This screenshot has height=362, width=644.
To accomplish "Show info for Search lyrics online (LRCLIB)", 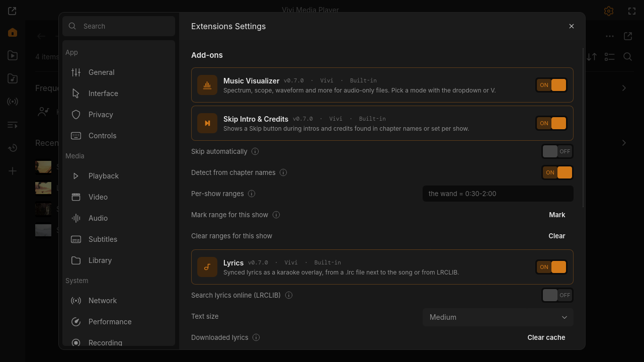I will point(289,295).
